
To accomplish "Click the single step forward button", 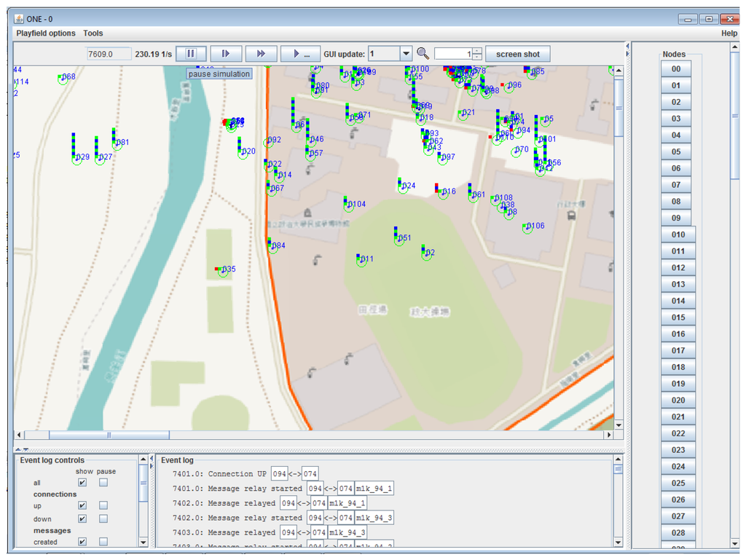I will pyautogui.click(x=226, y=54).
